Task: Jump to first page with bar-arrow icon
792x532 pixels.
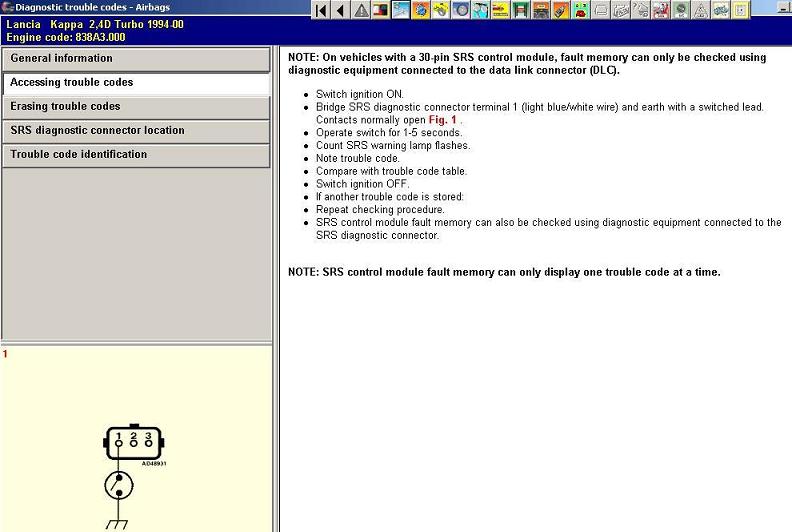Action: click(x=322, y=10)
